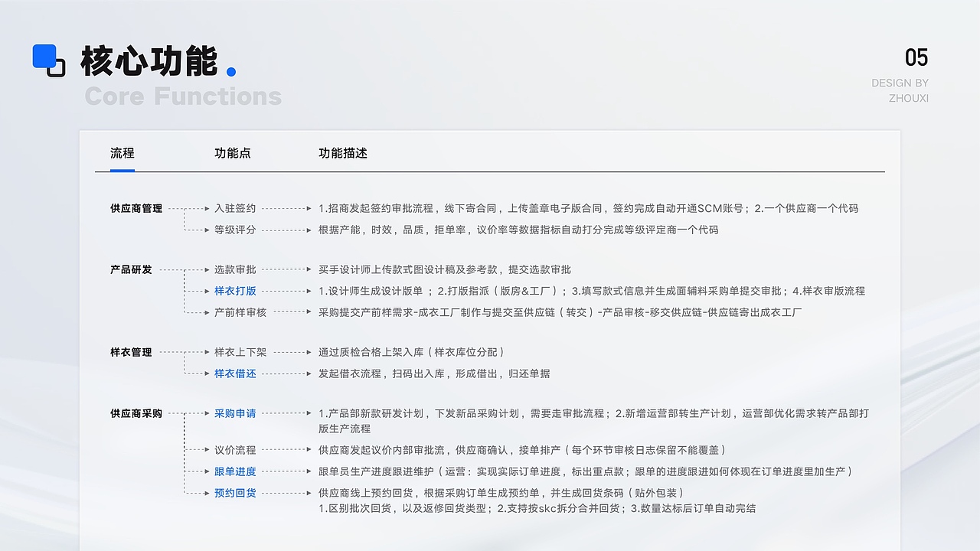Click description starting 1.产品部新款研发计划
The image size is (980, 551).
(x=593, y=421)
